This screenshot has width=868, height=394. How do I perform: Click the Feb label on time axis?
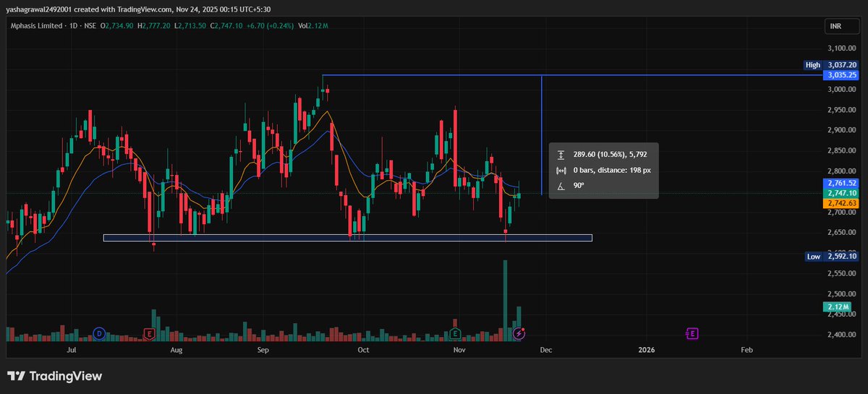747,349
